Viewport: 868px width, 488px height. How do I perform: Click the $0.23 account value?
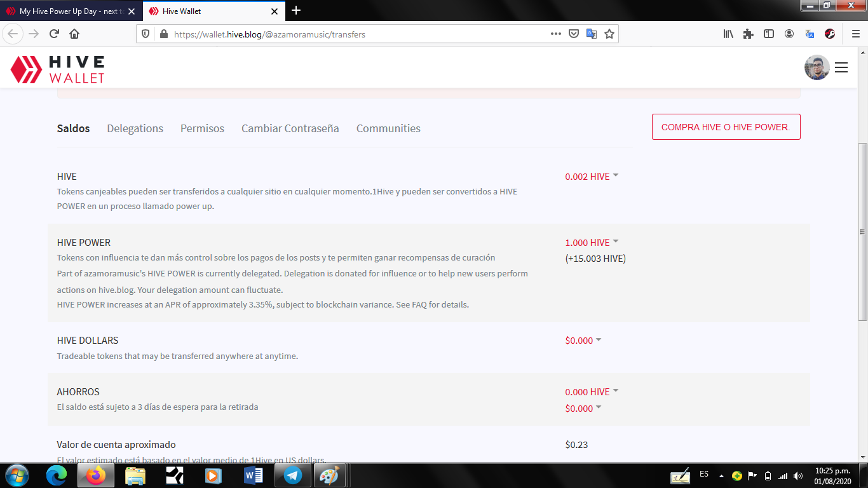point(576,445)
